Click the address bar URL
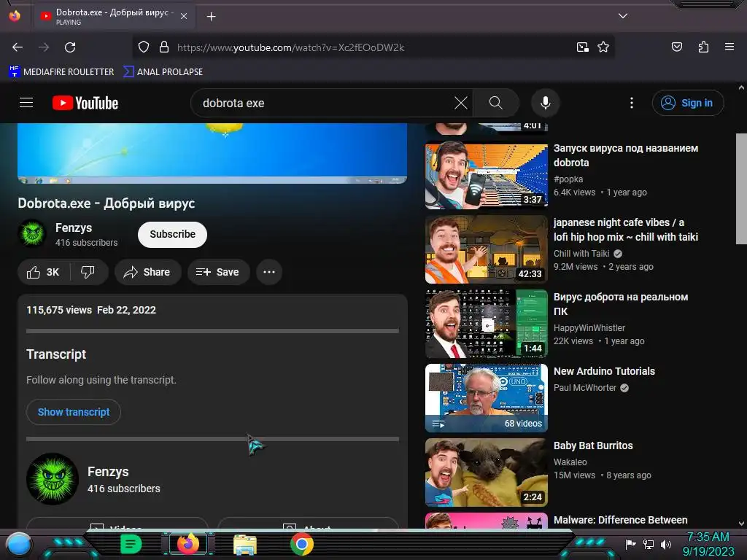Image resolution: width=747 pixels, height=560 pixels. tap(290, 47)
